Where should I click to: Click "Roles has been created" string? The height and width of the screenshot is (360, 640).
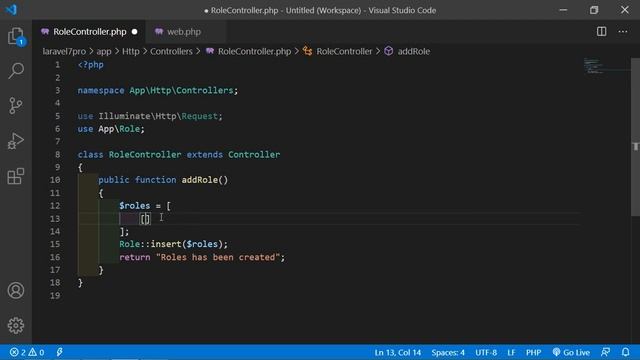pos(218,257)
